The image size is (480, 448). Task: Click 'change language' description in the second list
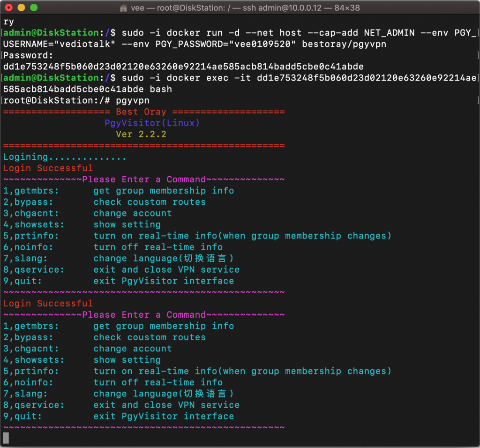[x=164, y=394]
